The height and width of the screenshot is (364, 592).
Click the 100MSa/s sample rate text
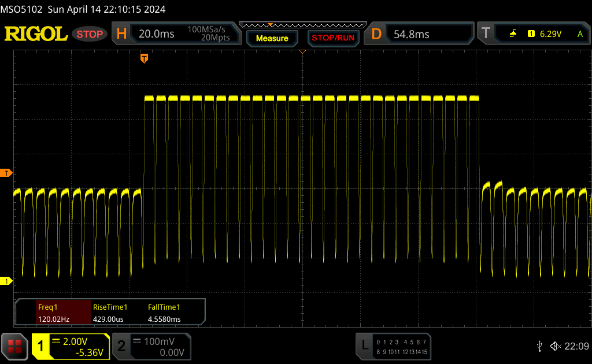pos(206,29)
